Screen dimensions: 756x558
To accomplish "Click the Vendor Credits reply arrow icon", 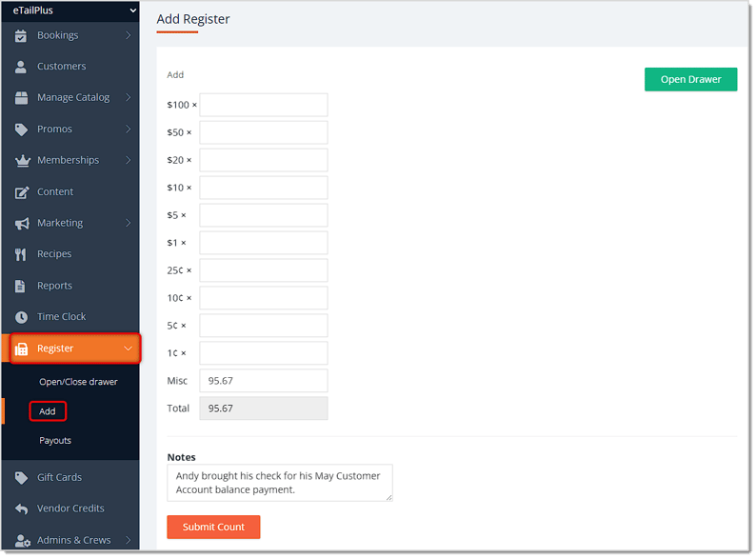I will click(x=21, y=508).
